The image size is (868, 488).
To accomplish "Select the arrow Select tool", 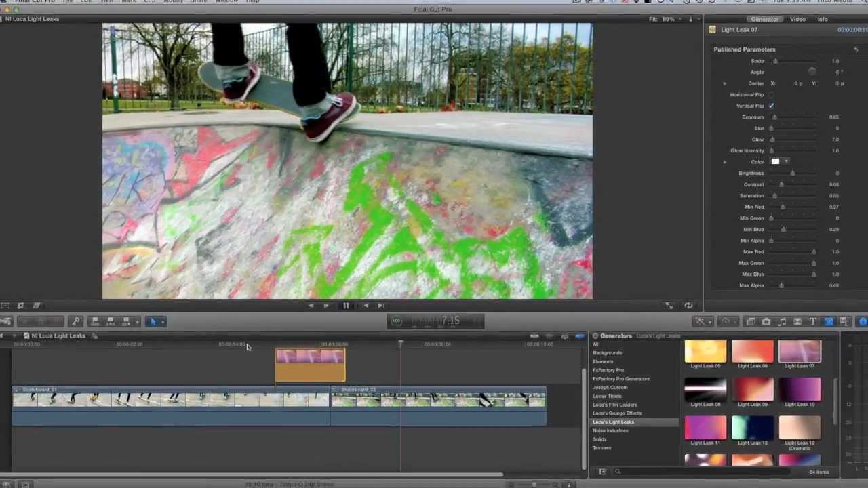I will coord(152,322).
